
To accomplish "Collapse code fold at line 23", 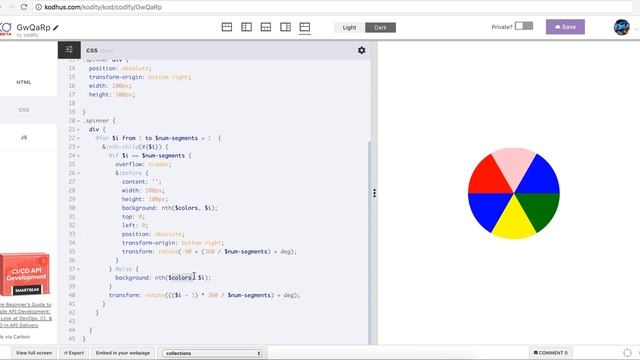I will 78,147.
